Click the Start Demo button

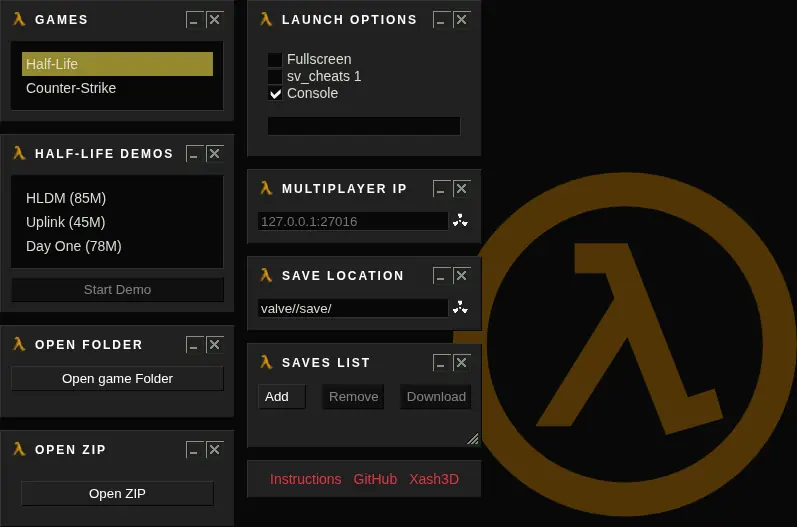point(117,290)
